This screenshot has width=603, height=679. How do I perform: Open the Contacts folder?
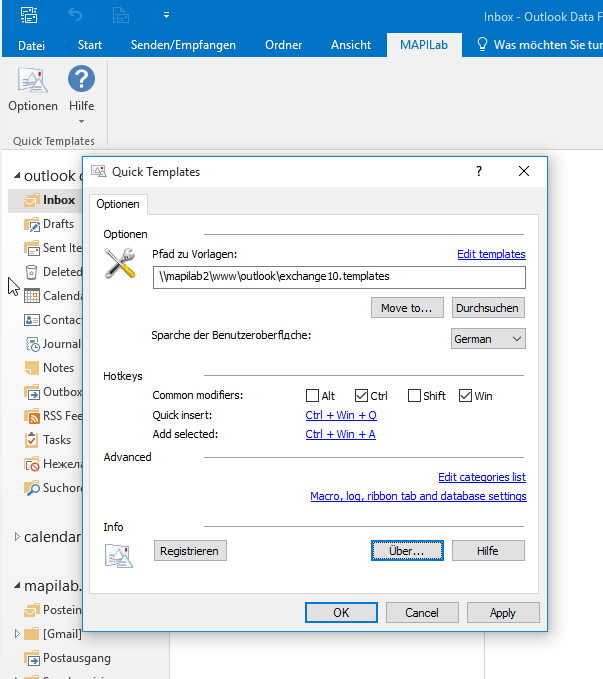(53, 320)
